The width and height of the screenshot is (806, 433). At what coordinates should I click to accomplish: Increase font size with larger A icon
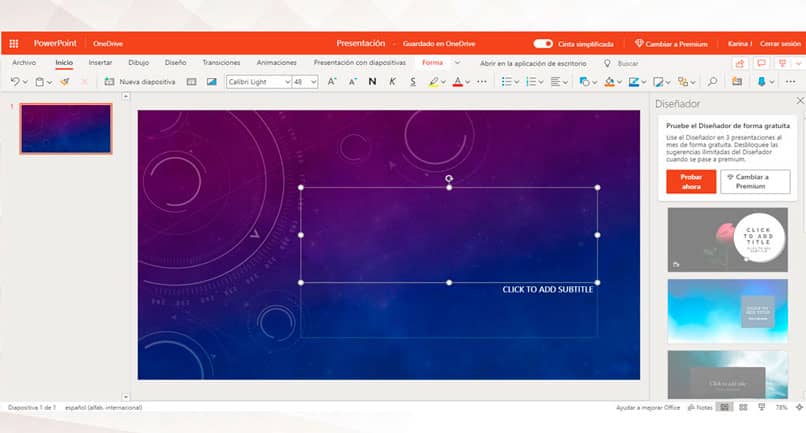tap(332, 81)
